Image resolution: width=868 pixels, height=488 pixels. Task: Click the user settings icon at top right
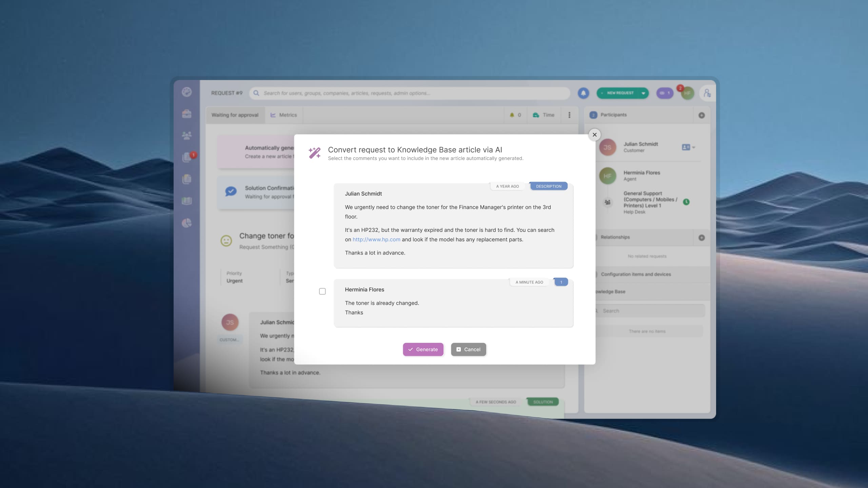point(707,93)
